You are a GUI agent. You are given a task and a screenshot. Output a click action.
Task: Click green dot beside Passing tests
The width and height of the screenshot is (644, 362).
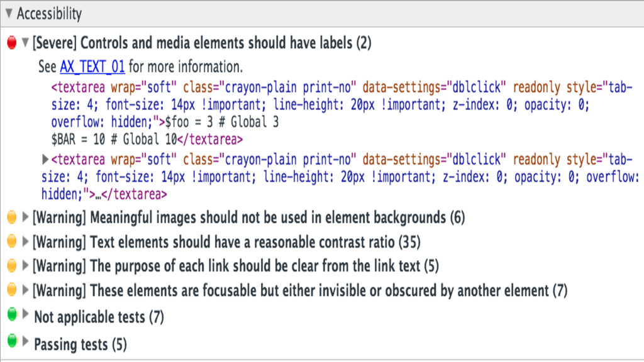click(x=13, y=341)
